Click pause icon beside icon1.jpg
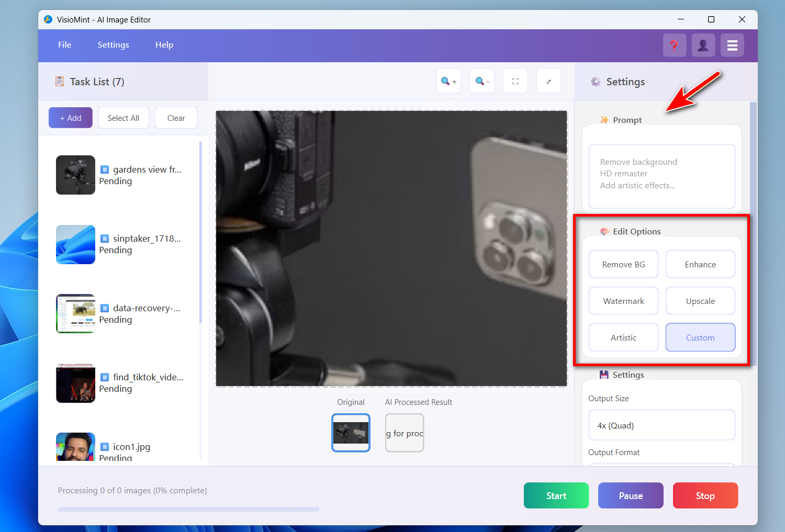Image resolution: width=785 pixels, height=532 pixels. 105,447
